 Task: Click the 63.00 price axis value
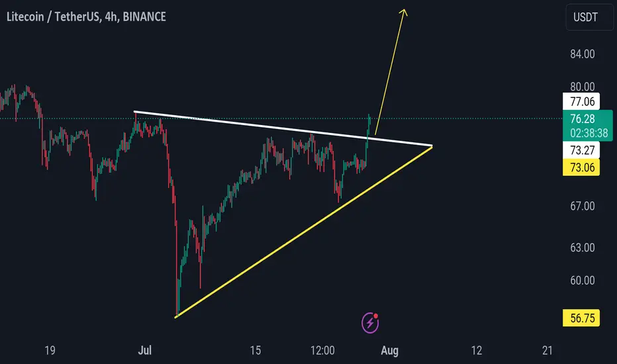point(583,248)
